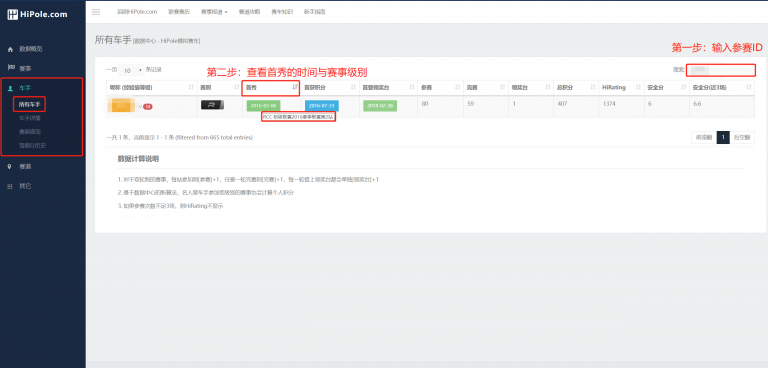
Task: Sort by the 安全分 column
Action: (666, 87)
